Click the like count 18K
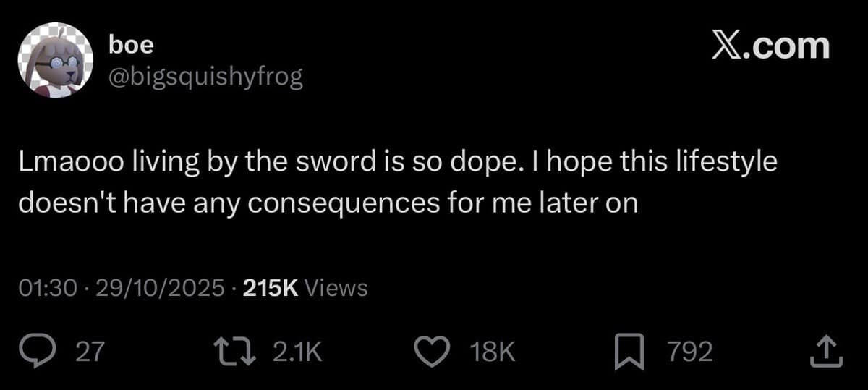The image size is (868, 390). click(493, 352)
